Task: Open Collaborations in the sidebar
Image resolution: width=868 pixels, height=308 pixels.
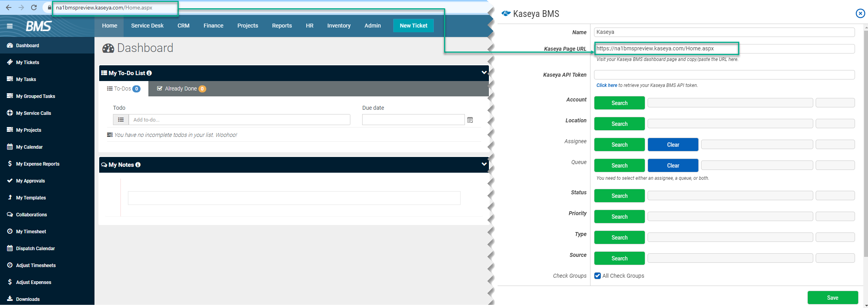Action: [x=47, y=215]
